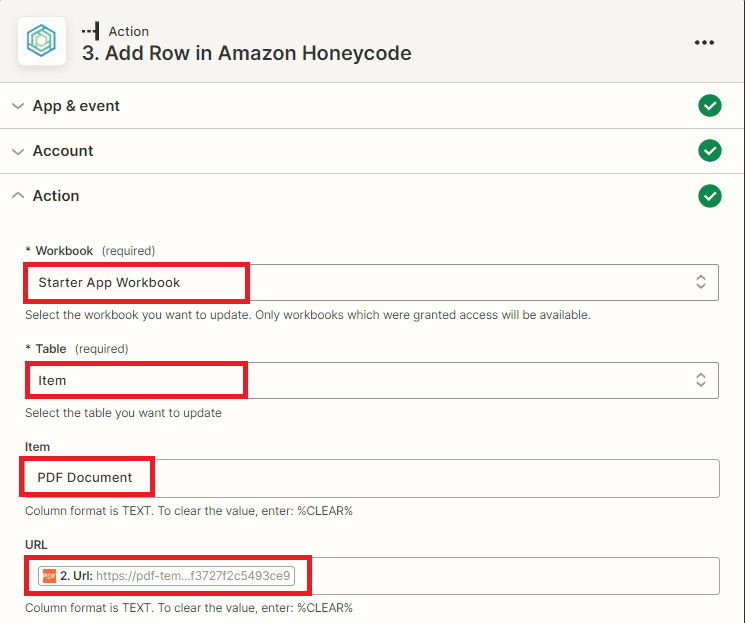Open the three-dot more options menu
The height and width of the screenshot is (623, 745).
click(x=704, y=42)
